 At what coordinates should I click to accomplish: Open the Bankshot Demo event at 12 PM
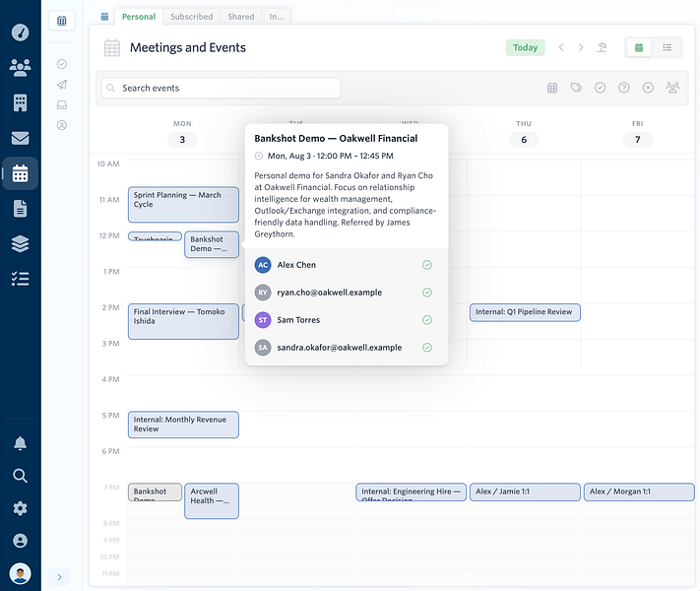[212, 244]
